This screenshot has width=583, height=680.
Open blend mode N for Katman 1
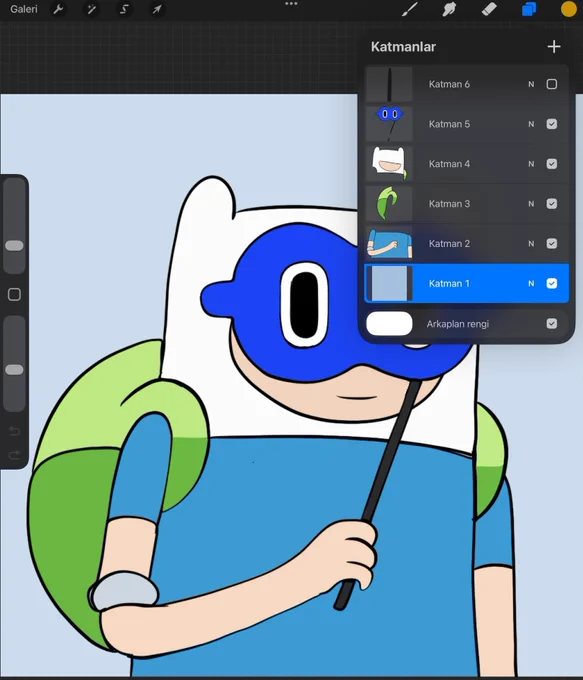pyautogui.click(x=531, y=284)
